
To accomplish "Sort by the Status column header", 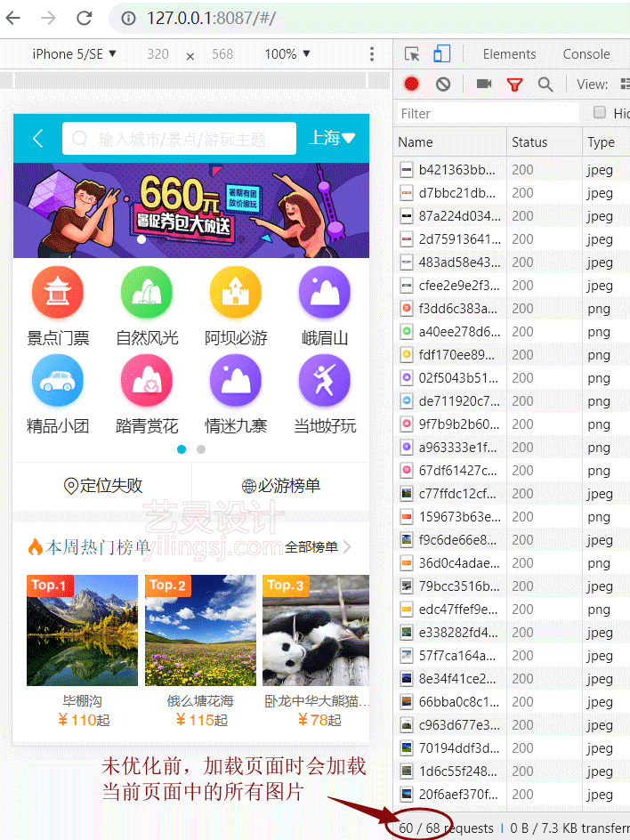I will pyautogui.click(x=545, y=142).
